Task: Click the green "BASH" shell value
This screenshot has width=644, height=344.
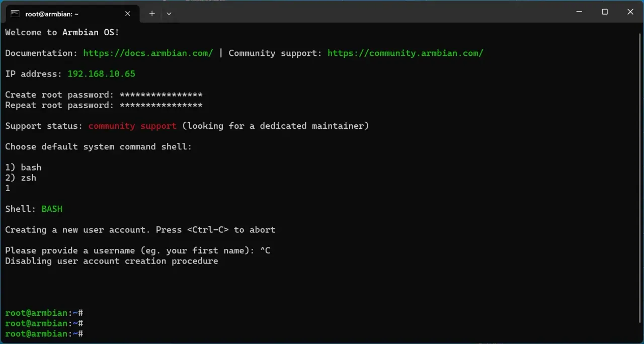Action: tap(52, 209)
